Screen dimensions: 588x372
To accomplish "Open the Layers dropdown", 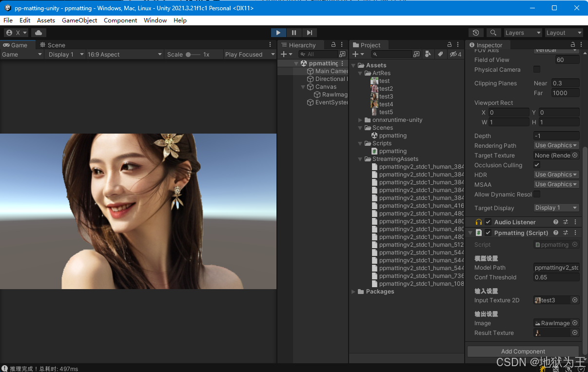I will point(523,33).
